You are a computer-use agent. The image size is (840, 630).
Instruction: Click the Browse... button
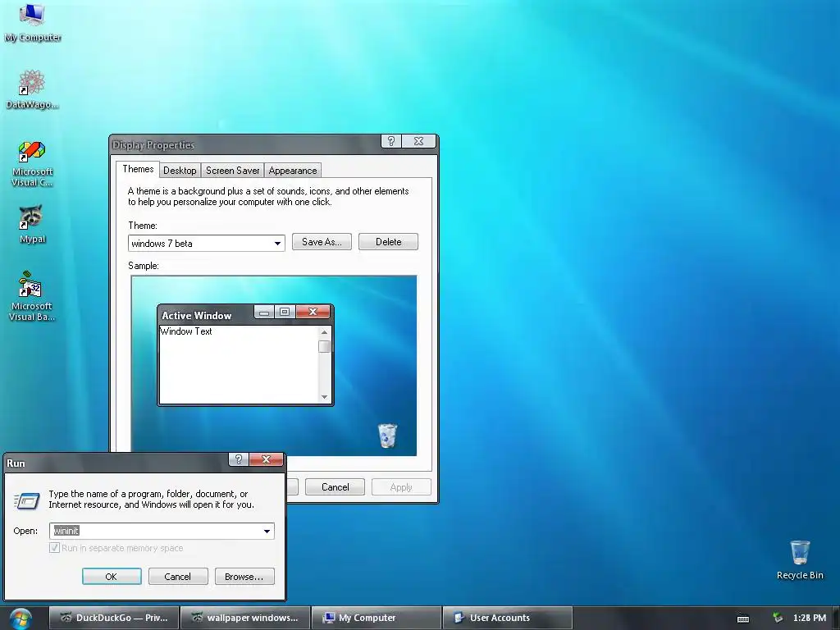tap(244, 577)
